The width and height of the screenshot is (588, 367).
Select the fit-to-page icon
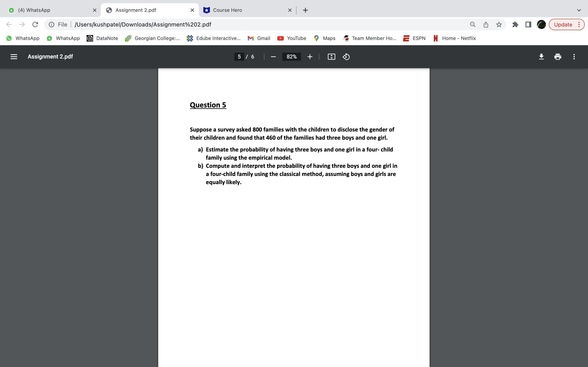331,56
